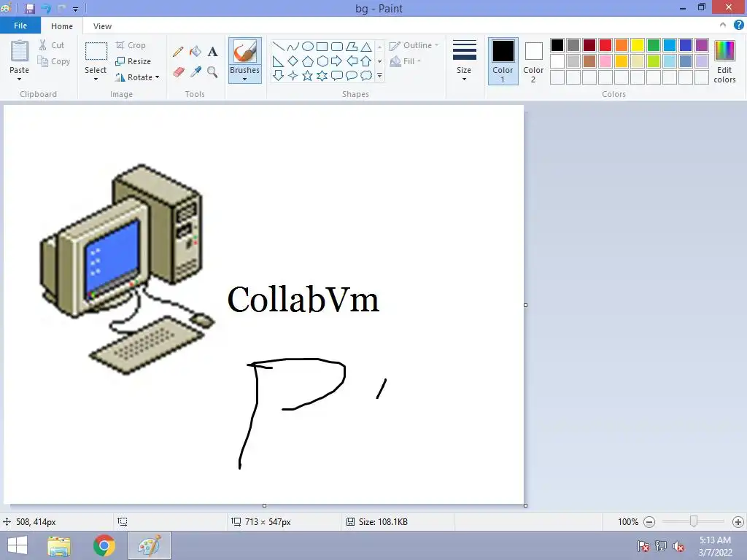Switch to the Home tab
The height and width of the screenshot is (560, 747).
tap(62, 26)
